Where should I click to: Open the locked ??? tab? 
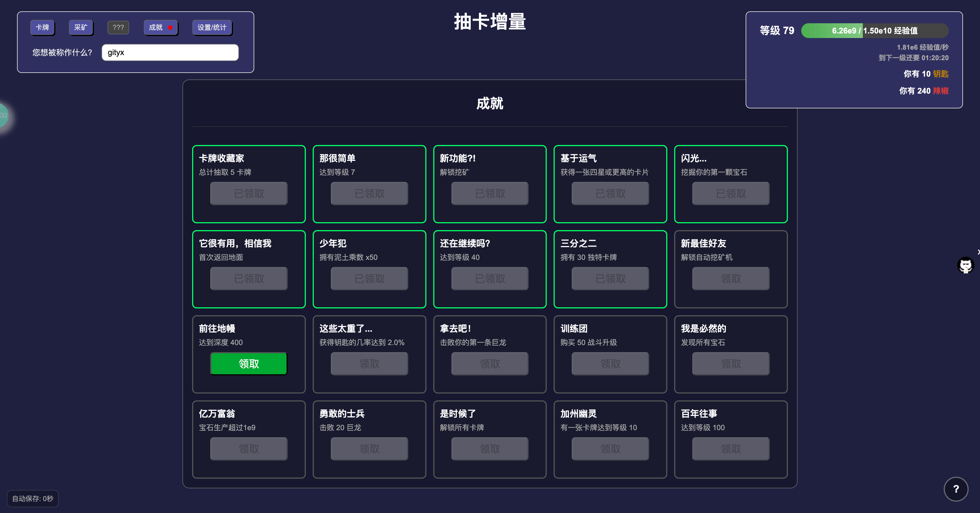pos(118,28)
